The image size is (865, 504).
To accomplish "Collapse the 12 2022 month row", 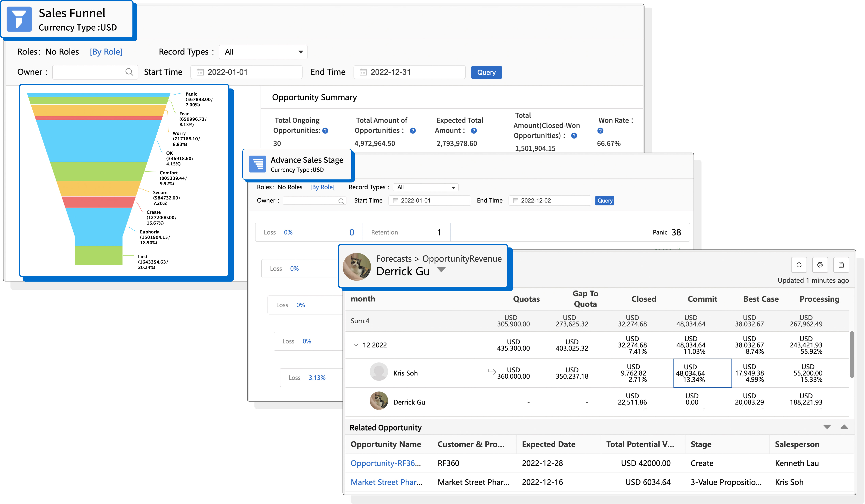I will point(356,345).
